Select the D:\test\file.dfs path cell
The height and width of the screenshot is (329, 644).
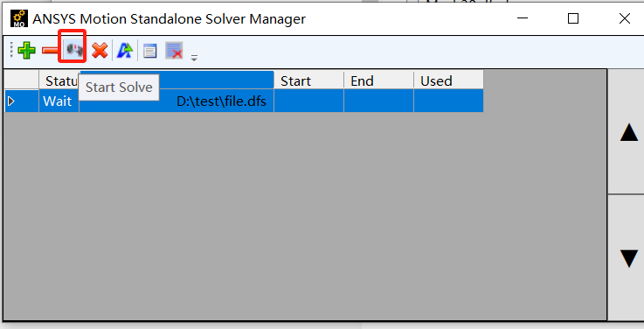[x=177, y=101]
